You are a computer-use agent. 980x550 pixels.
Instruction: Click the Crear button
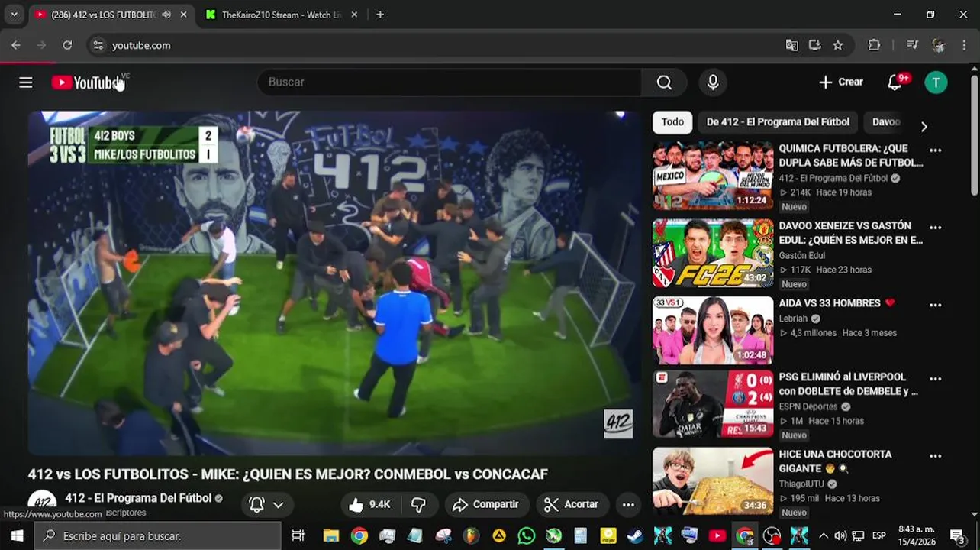tap(840, 82)
